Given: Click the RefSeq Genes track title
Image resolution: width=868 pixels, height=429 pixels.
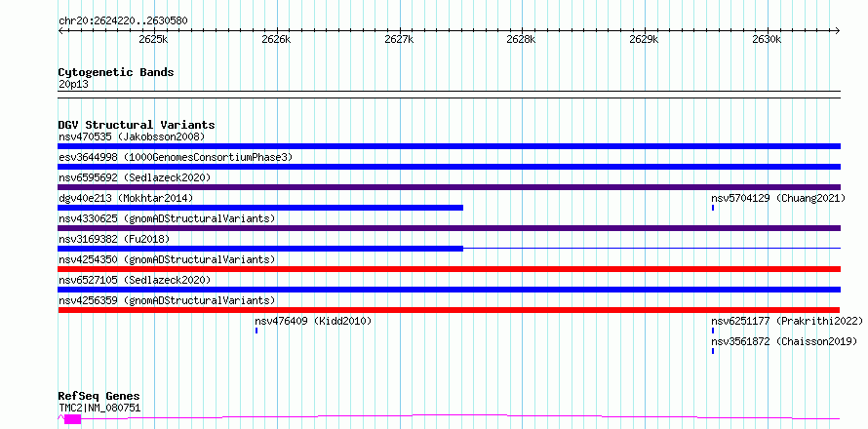Looking at the screenshot, I should pyautogui.click(x=99, y=397).
